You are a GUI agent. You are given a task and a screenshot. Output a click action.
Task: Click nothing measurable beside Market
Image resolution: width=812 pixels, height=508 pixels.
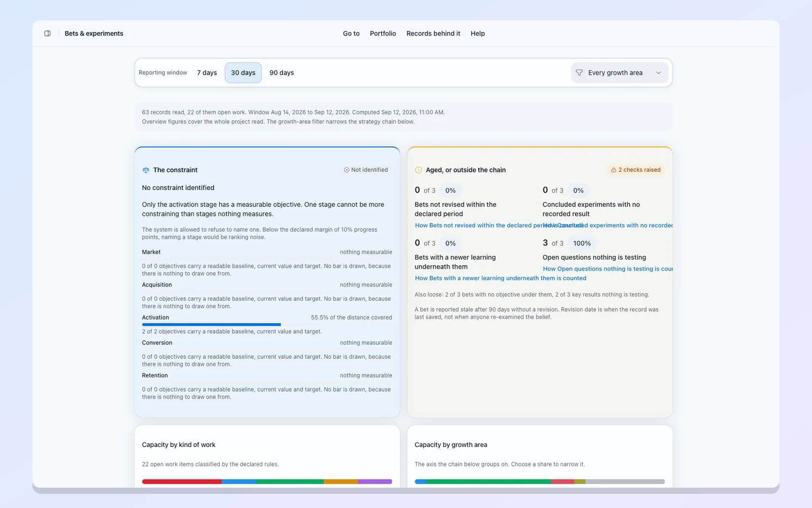(366, 252)
